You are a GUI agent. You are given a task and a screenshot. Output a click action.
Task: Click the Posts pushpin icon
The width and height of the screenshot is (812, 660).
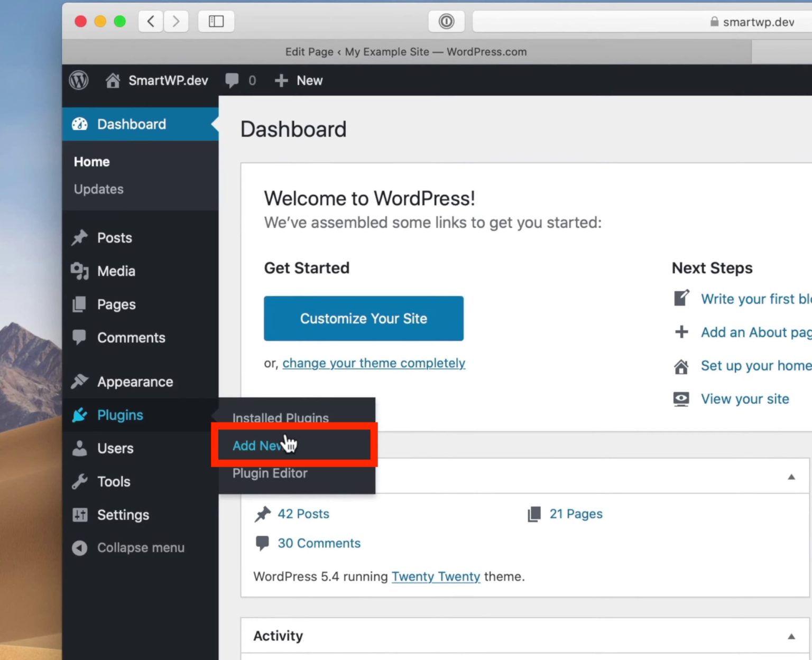pyautogui.click(x=80, y=237)
